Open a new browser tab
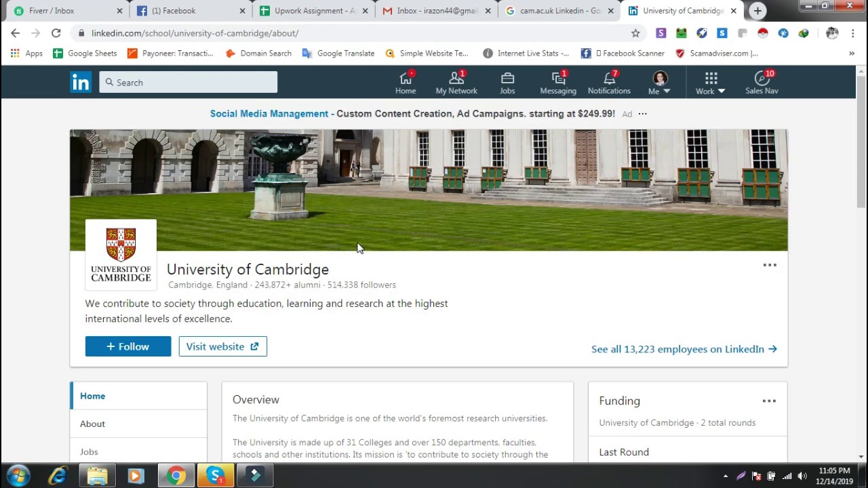Image resolution: width=868 pixels, height=488 pixels. pyautogui.click(x=757, y=11)
